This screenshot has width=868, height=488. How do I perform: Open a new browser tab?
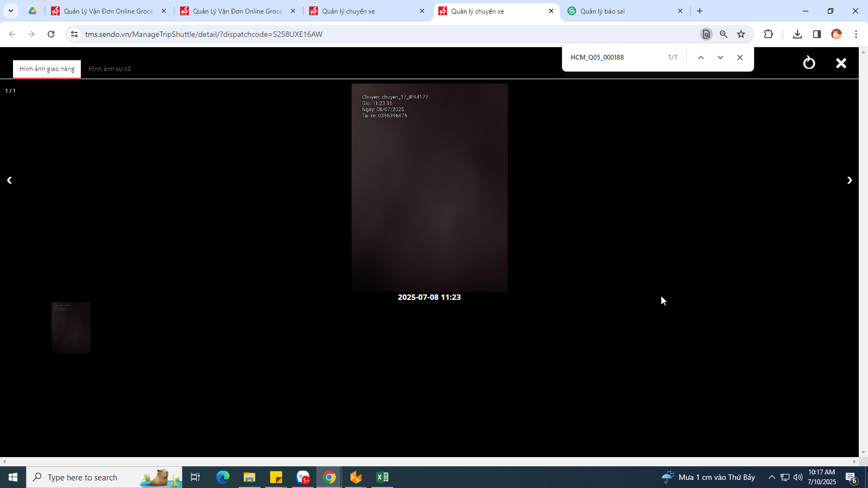coord(700,11)
